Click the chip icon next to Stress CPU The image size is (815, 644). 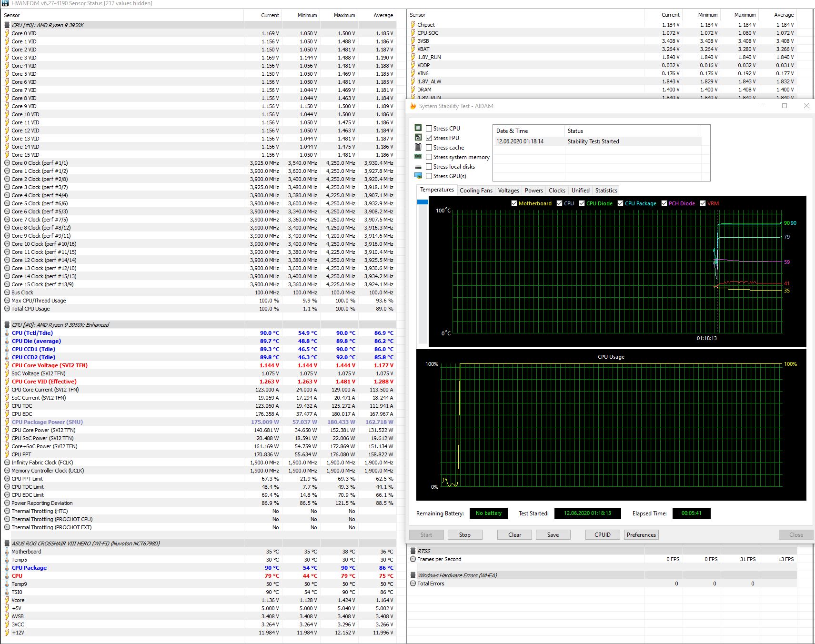[418, 128]
